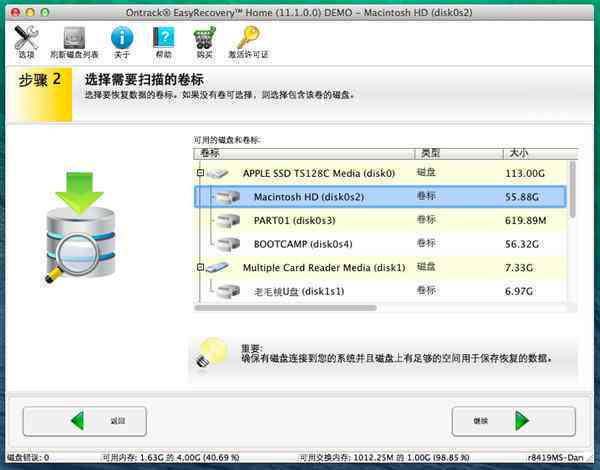Click the drive icon beside Macintosh HD
The width and height of the screenshot is (600, 470).
pyautogui.click(x=228, y=197)
